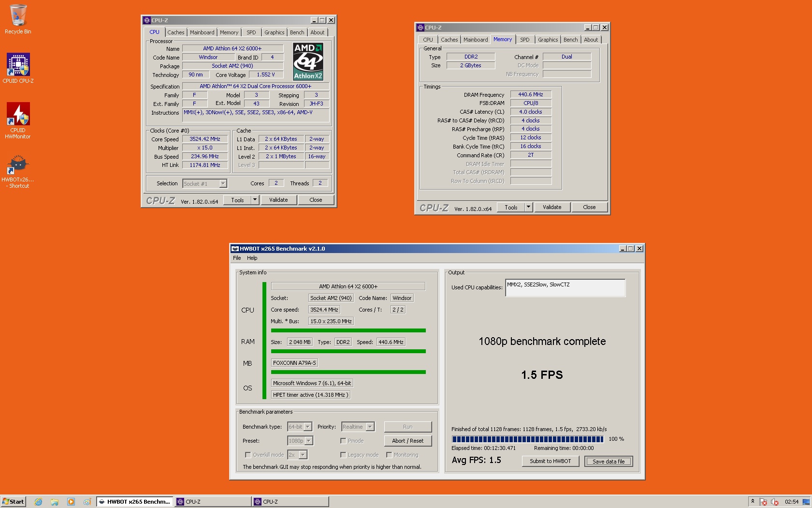
Task: Toggle the Pmode checkbox
Action: pos(343,441)
